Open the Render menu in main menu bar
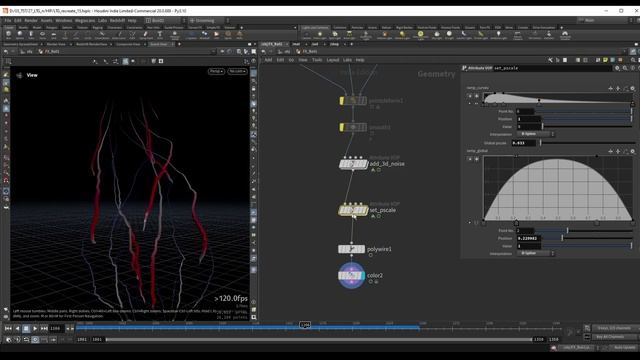 (x=31, y=20)
